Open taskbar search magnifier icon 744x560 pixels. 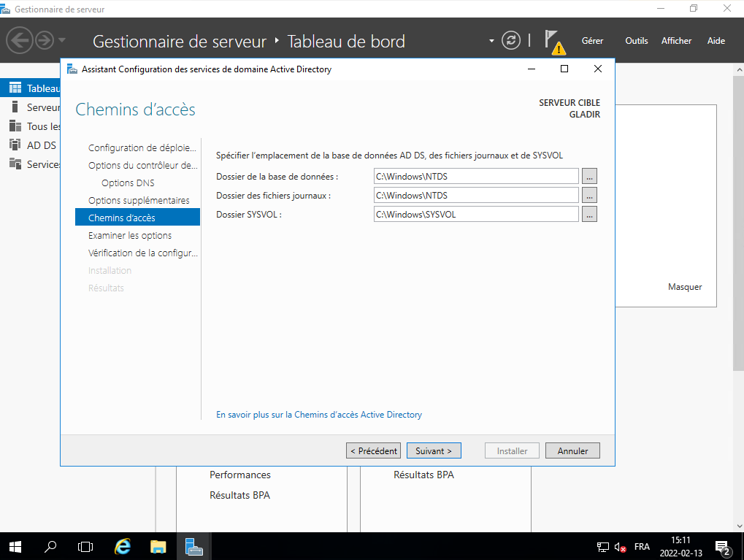point(50,546)
